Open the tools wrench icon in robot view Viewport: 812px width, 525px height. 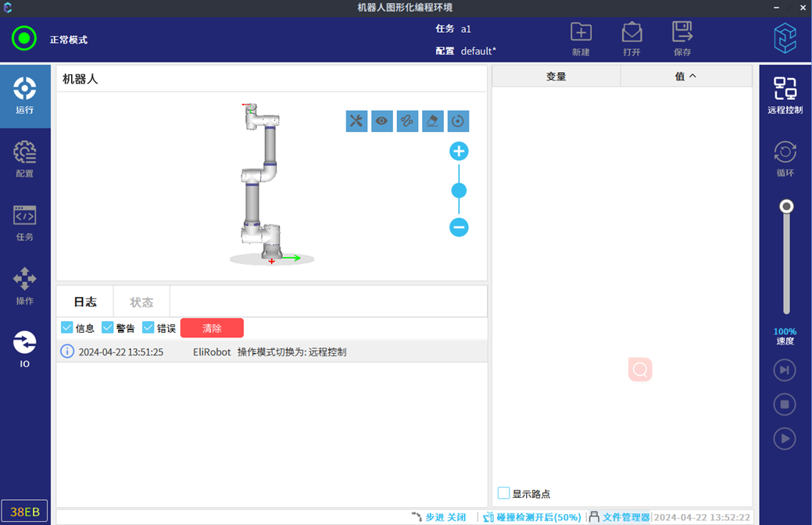(356, 121)
